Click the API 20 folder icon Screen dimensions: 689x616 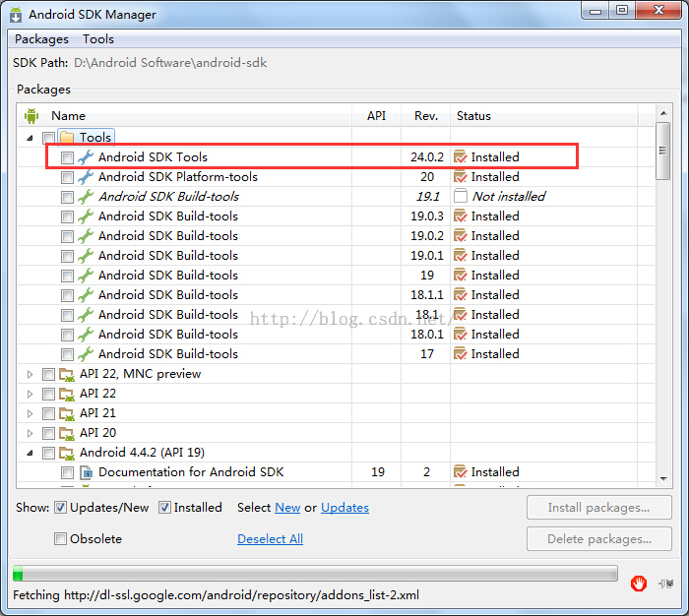pos(67,434)
